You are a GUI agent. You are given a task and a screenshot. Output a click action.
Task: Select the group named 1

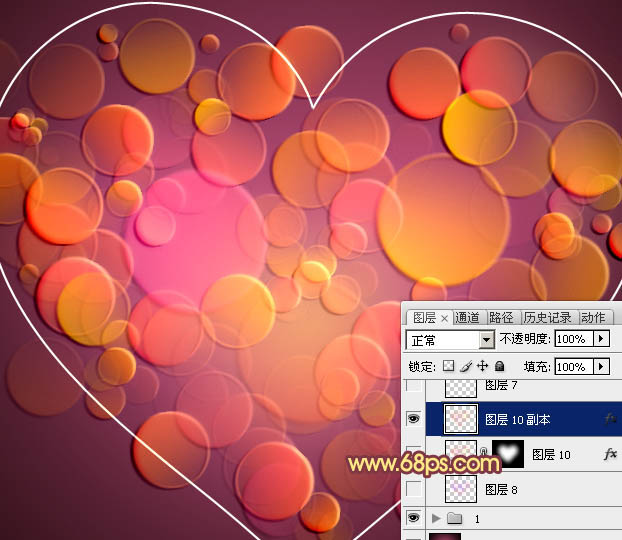pyautogui.click(x=477, y=519)
